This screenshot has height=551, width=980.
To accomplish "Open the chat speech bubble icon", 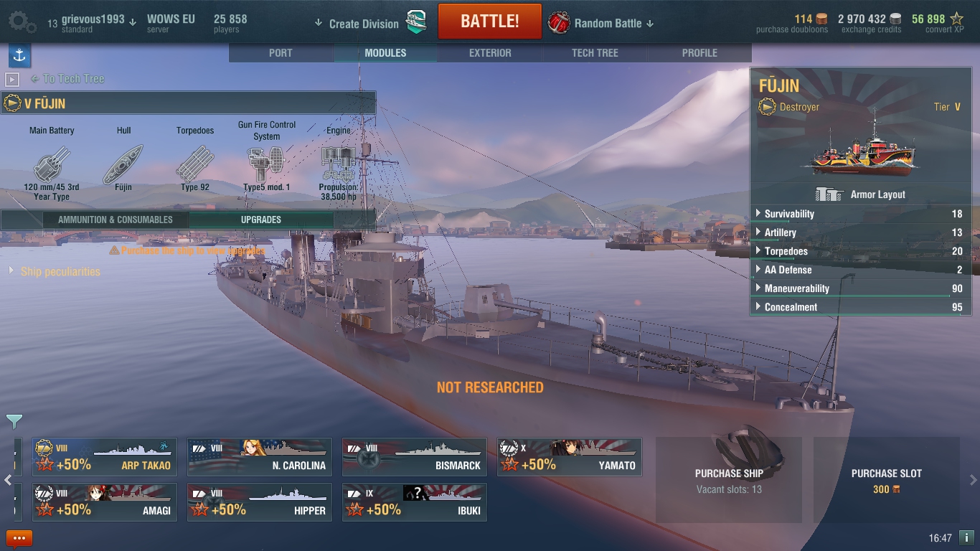I will click(x=19, y=538).
